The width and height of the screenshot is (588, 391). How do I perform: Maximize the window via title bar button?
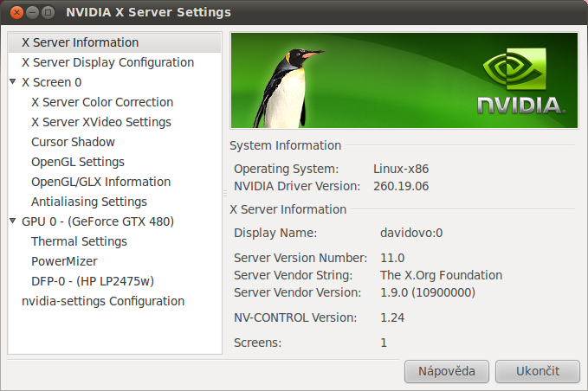[48, 12]
